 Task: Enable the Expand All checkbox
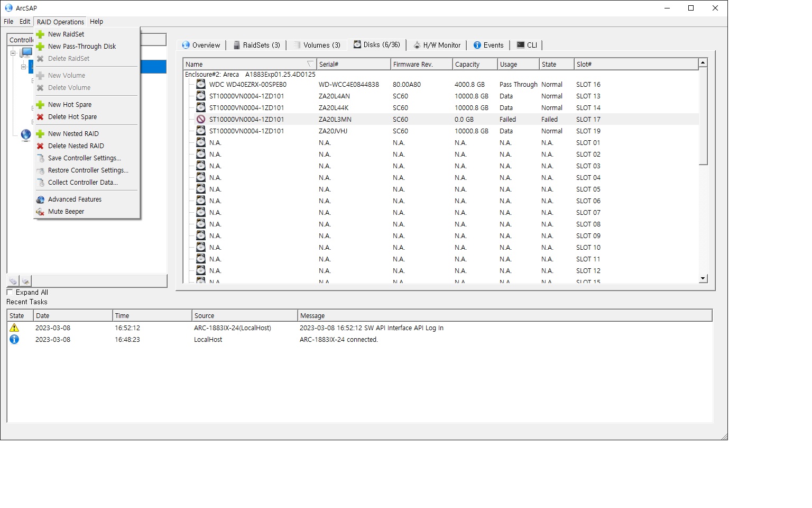pyautogui.click(x=10, y=292)
